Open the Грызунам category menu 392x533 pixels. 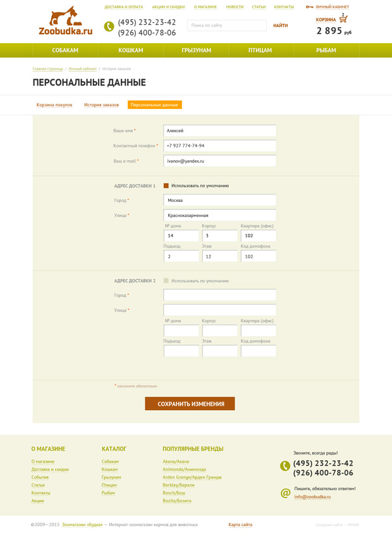pyautogui.click(x=196, y=50)
